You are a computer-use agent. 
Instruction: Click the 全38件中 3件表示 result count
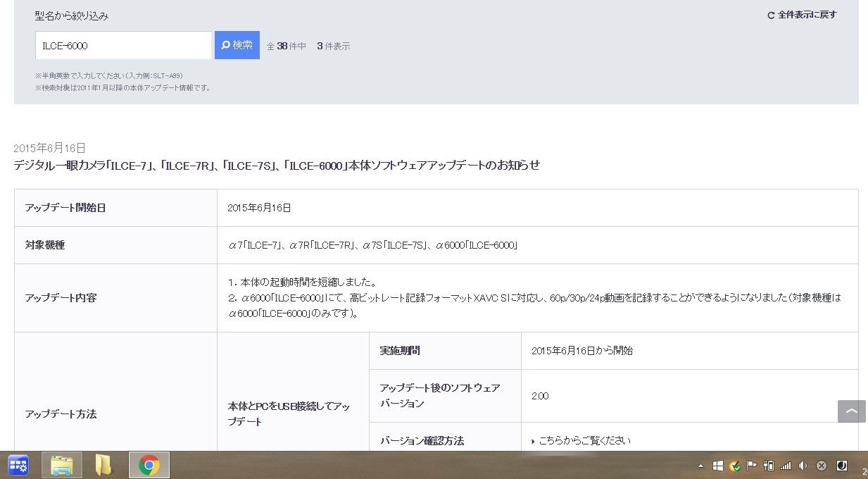tap(308, 46)
